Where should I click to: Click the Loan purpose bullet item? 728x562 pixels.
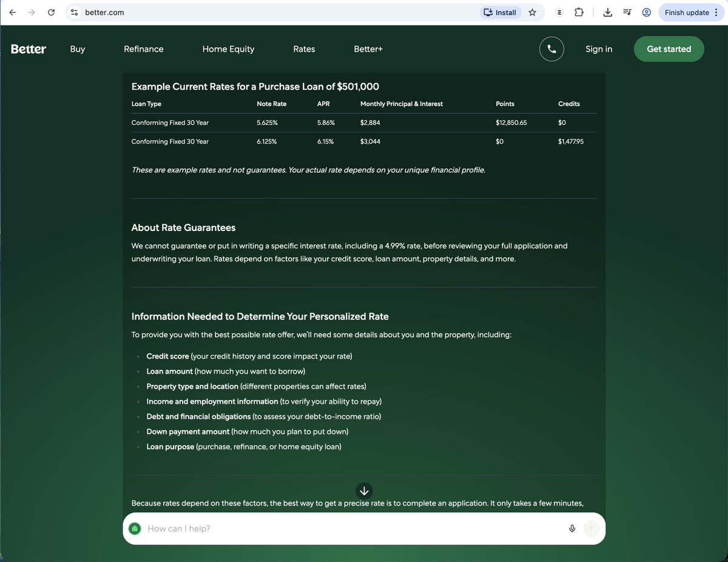(x=244, y=447)
